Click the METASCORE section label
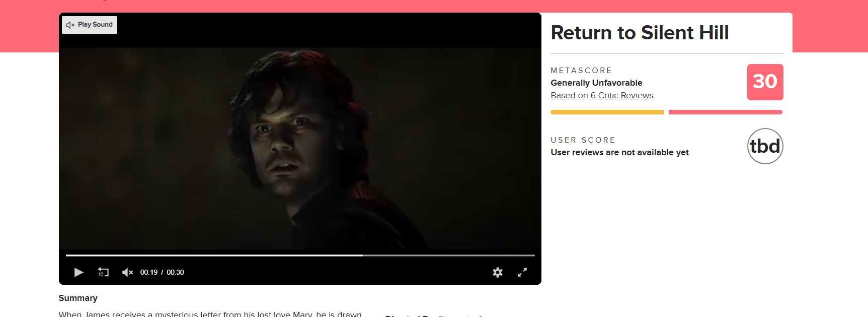The height and width of the screenshot is (317, 868). point(581,71)
